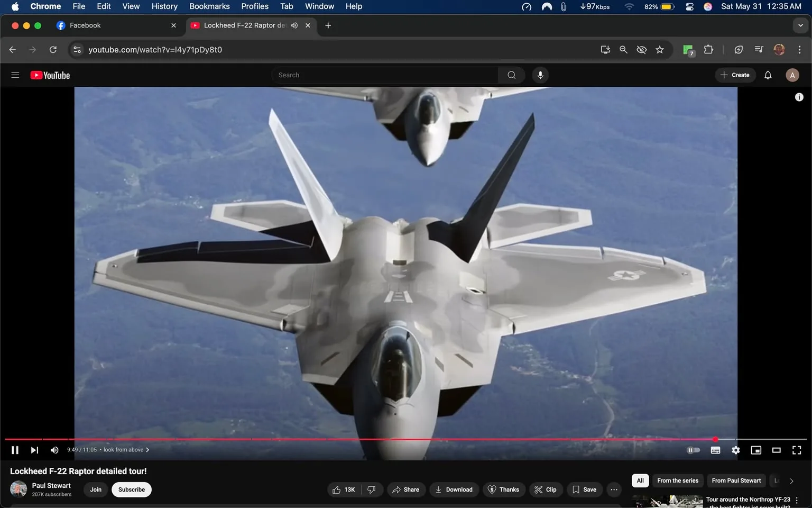
Task: Open the Bookmarks menu in the menu bar
Action: (x=209, y=6)
